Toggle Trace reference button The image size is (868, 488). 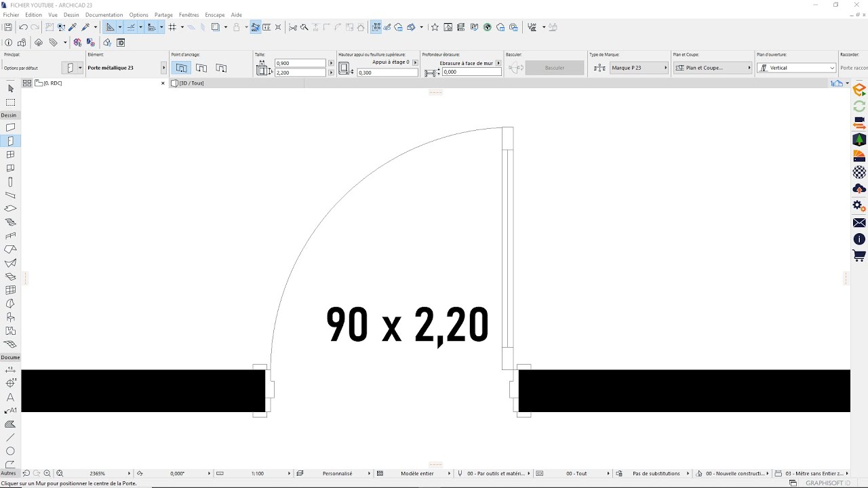coord(216,27)
